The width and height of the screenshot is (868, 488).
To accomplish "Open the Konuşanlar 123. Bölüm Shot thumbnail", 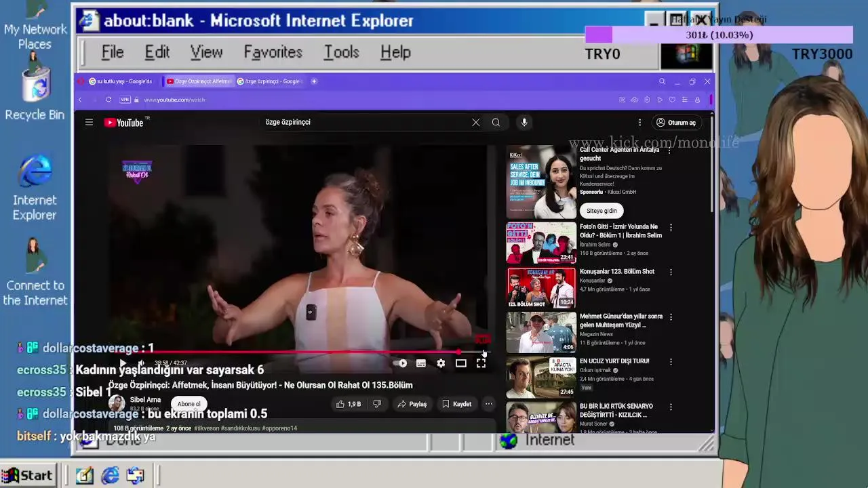I will click(x=541, y=288).
